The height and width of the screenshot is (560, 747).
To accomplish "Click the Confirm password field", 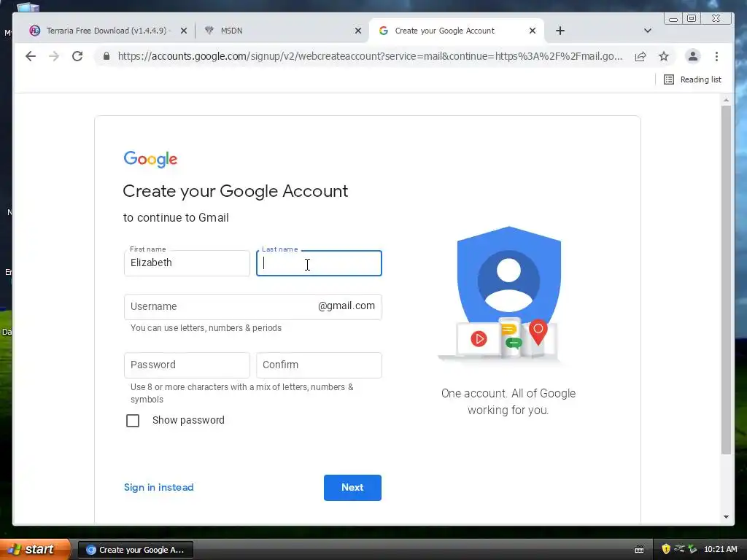I will click(x=320, y=365).
